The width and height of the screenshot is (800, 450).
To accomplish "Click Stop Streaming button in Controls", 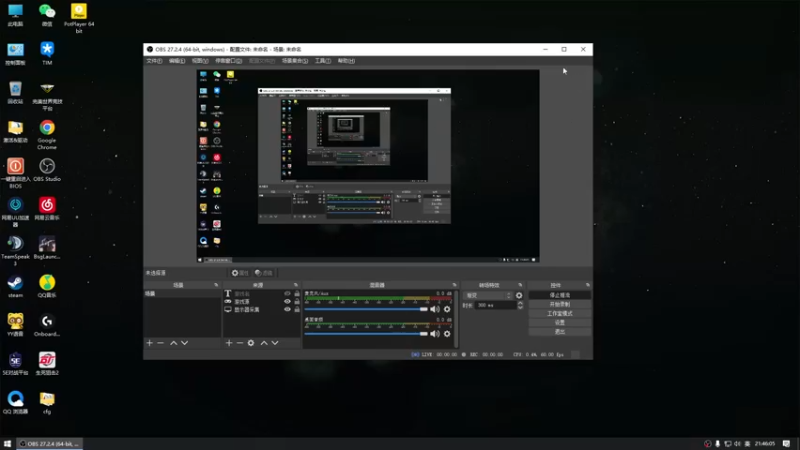I will 560,295.
